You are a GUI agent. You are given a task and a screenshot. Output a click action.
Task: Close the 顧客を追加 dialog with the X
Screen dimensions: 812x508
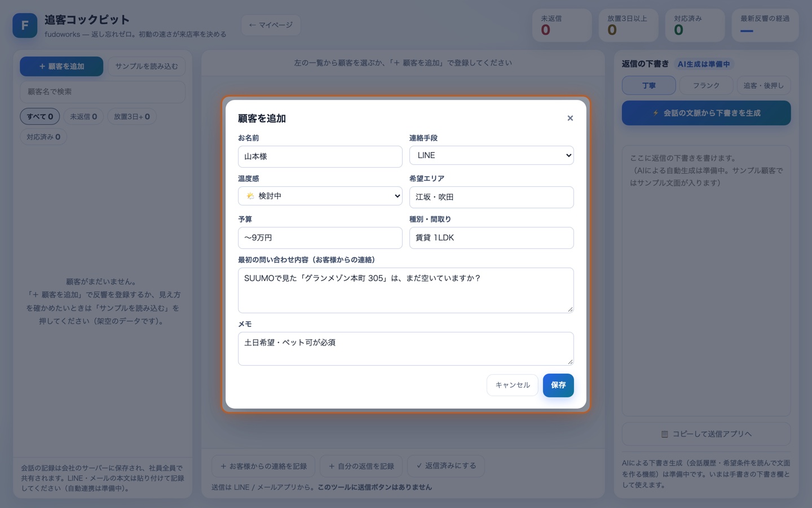570,118
